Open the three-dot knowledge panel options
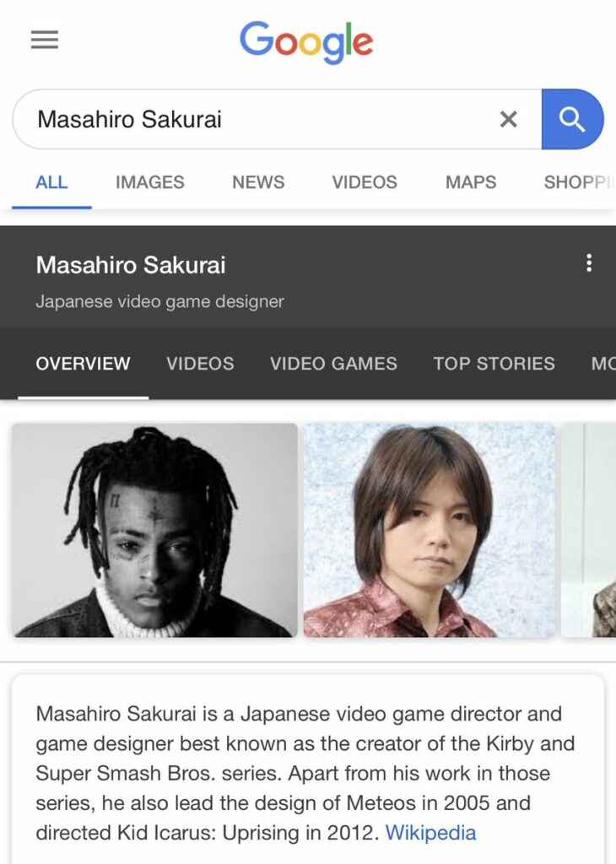 pyautogui.click(x=589, y=263)
